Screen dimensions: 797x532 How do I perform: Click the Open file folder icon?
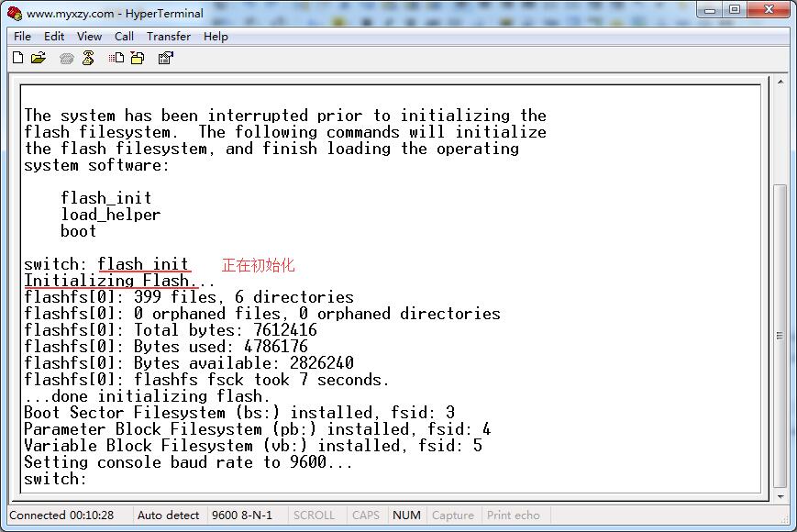[39, 58]
